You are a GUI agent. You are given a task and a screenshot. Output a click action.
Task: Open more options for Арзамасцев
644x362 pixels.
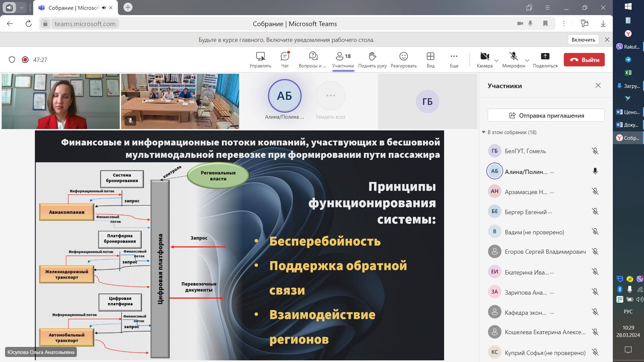pyautogui.click(x=552, y=192)
